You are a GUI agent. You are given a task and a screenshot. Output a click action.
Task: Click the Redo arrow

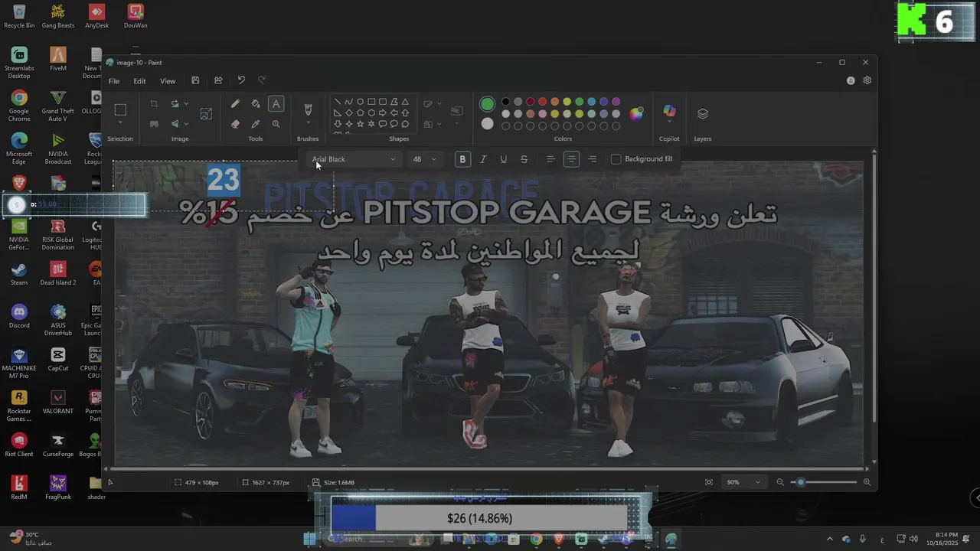click(262, 80)
